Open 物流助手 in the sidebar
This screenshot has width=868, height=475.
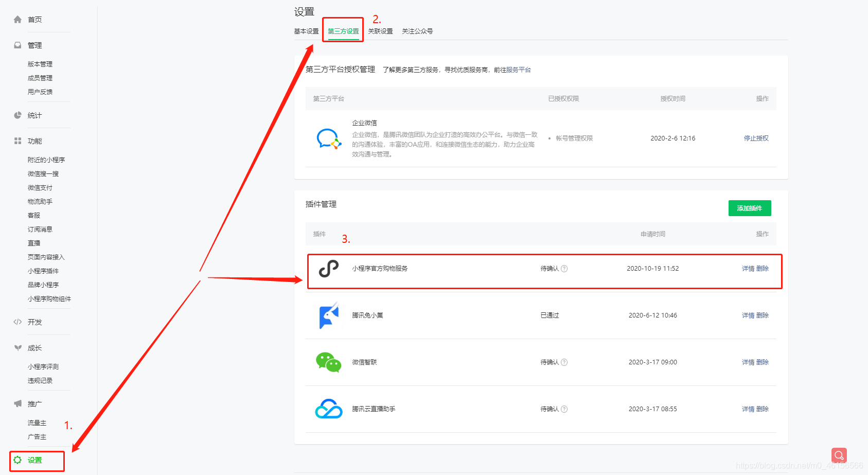pos(40,202)
